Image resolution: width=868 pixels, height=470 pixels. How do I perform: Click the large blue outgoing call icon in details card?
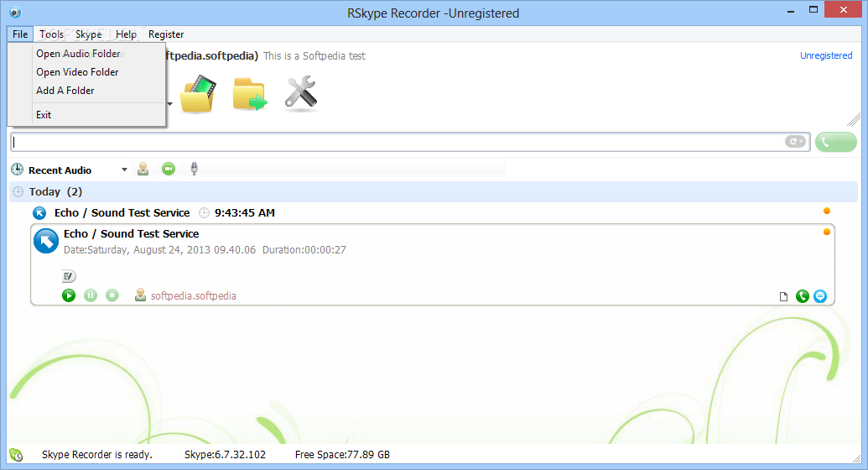(46, 241)
